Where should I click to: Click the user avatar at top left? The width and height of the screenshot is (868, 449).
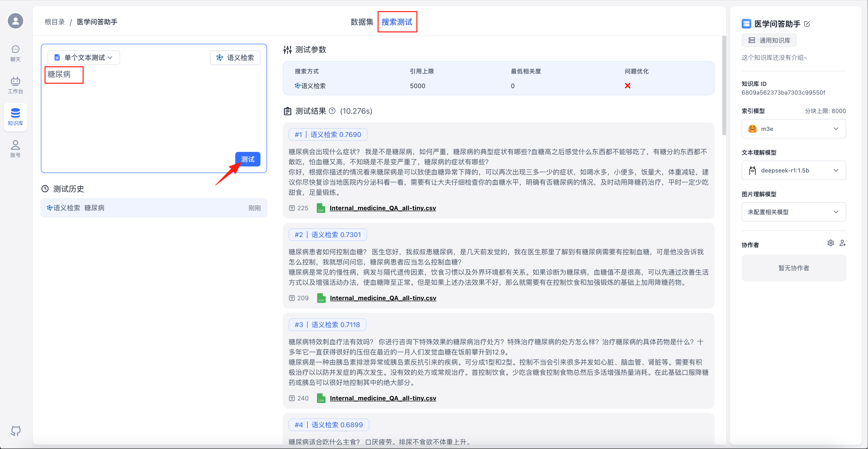[15, 21]
